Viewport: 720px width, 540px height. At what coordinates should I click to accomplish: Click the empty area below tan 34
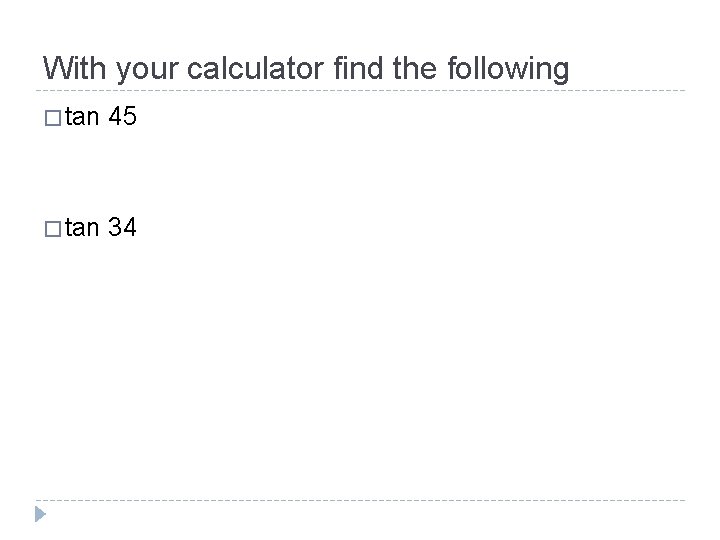click(x=360, y=367)
